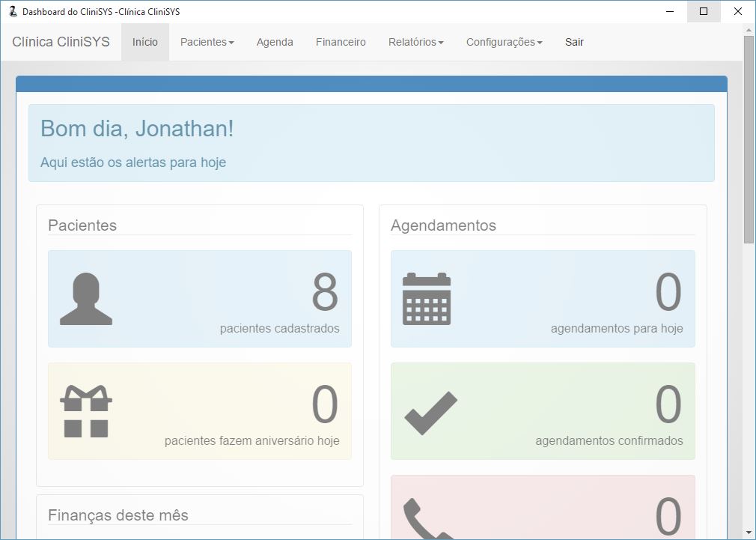Click the calendar icon in Agendamentos
This screenshot has width=756, height=540.
(x=427, y=299)
